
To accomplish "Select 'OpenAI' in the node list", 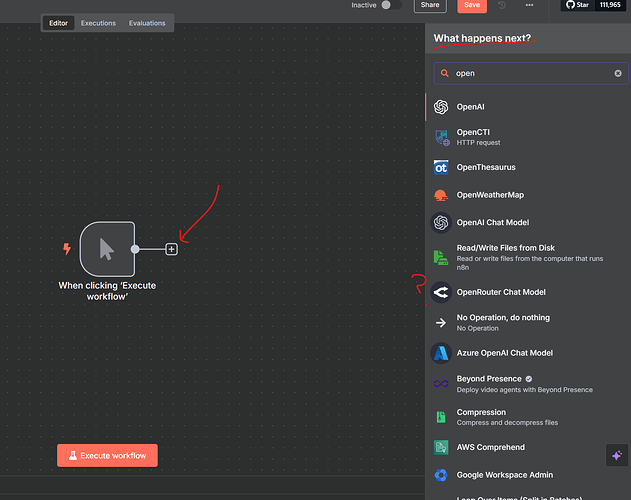I will (x=528, y=107).
